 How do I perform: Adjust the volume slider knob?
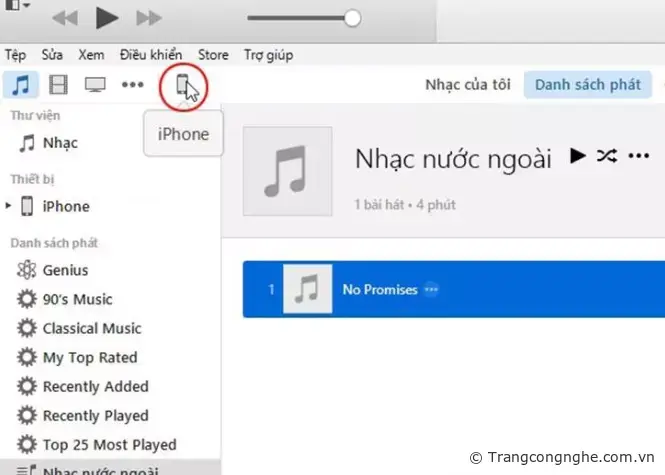351,17
